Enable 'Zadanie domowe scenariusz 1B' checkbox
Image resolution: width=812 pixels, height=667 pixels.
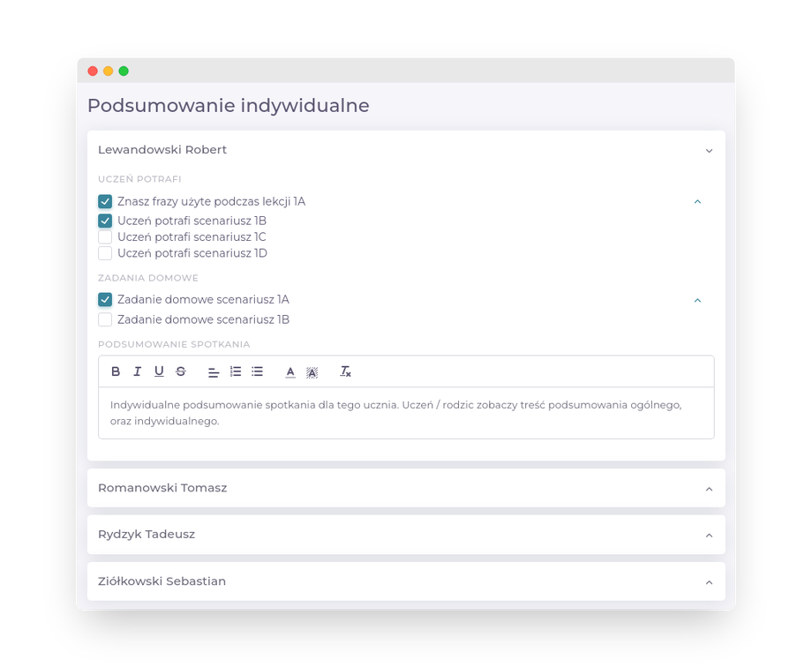coord(105,319)
